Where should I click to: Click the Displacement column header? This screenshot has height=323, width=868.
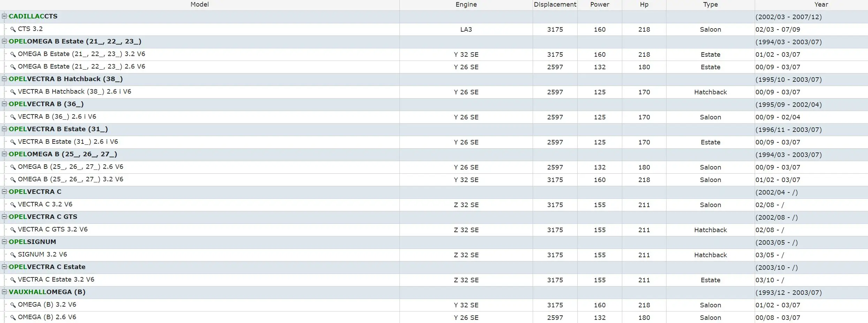[555, 5]
